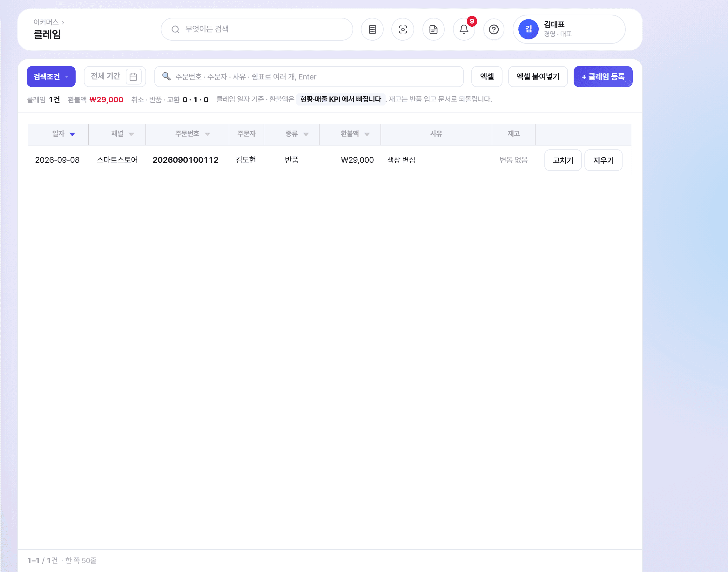The width and height of the screenshot is (728, 572).
Task: Click the 변동 없음 stock cell
Action: (514, 160)
